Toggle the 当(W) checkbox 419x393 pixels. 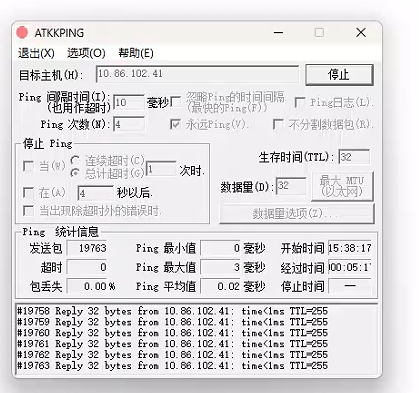pos(28,166)
